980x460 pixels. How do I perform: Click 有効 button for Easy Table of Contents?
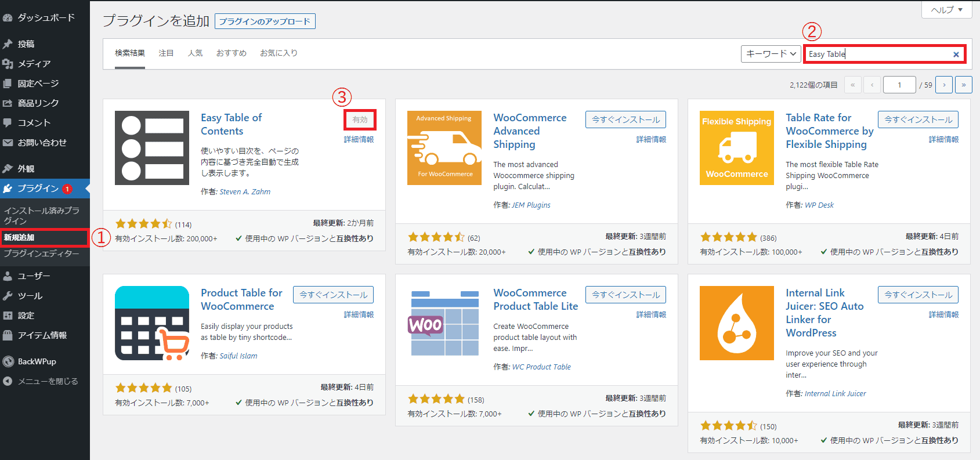pyautogui.click(x=360, y=119)
